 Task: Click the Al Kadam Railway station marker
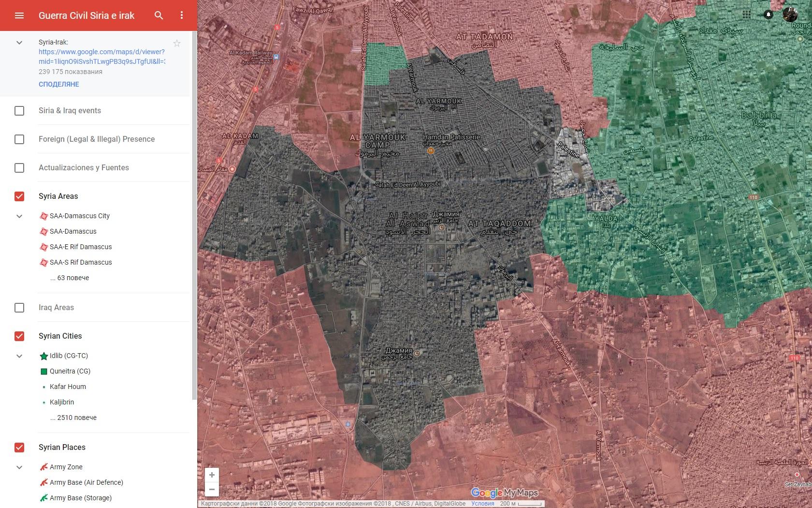click(x=276, y=57)
